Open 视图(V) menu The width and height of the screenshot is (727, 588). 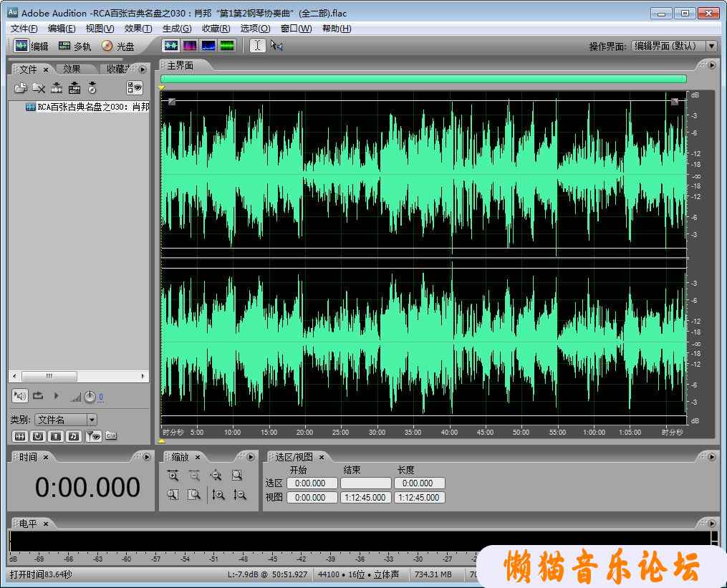[100, 29]
